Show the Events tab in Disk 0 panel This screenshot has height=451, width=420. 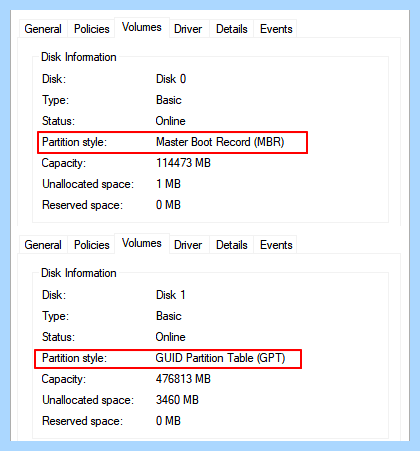276,29
